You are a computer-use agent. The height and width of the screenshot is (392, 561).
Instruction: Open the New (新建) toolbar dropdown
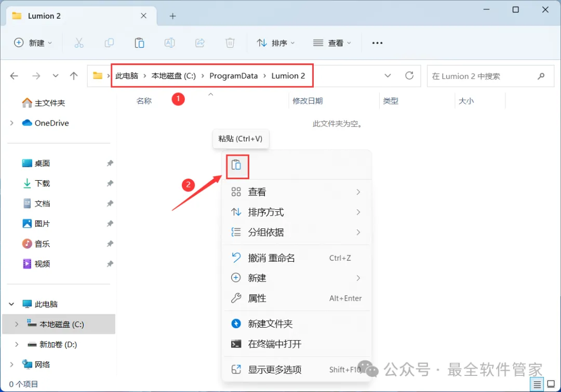(x=33, y=43)
